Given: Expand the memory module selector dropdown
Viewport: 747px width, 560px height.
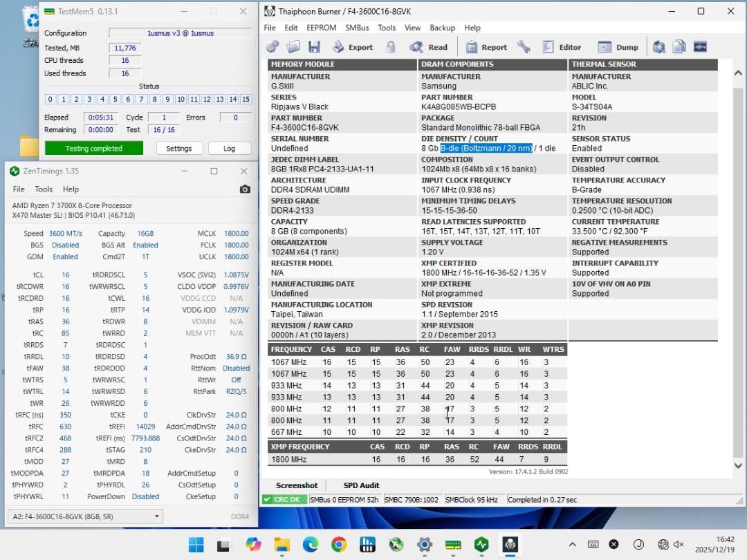Looking at the screenshot, I should (x=158, y=516).
